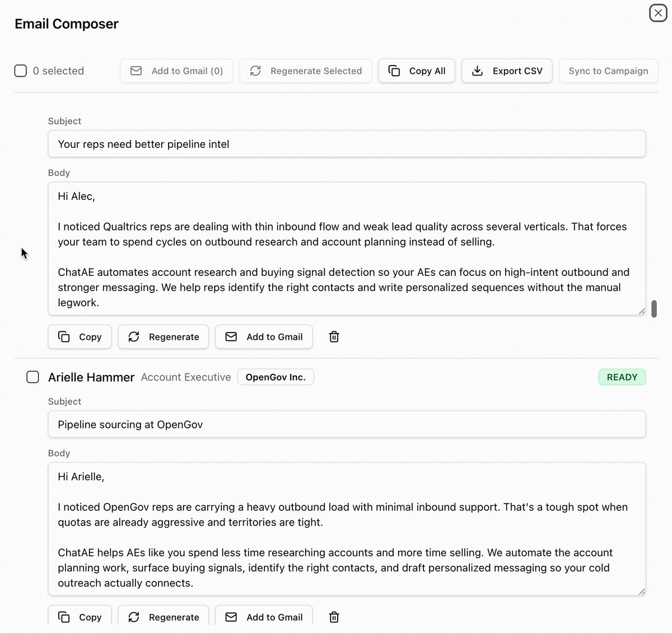Copy Alec's email body
672x633 pixels.
[80, 337]
